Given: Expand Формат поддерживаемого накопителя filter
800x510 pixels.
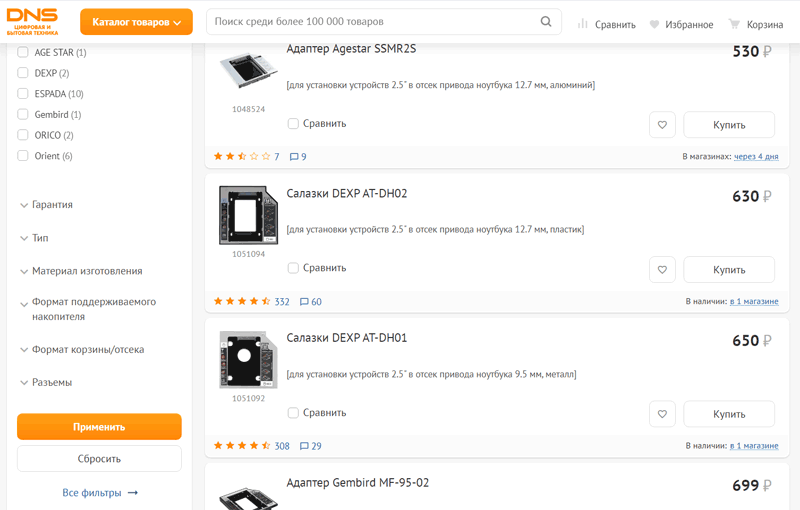Looking at the screenshot, I should click(88, 309).
